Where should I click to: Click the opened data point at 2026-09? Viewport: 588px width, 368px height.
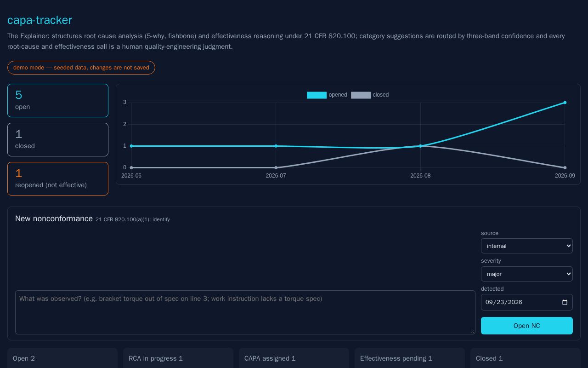[x=565, y=103]
